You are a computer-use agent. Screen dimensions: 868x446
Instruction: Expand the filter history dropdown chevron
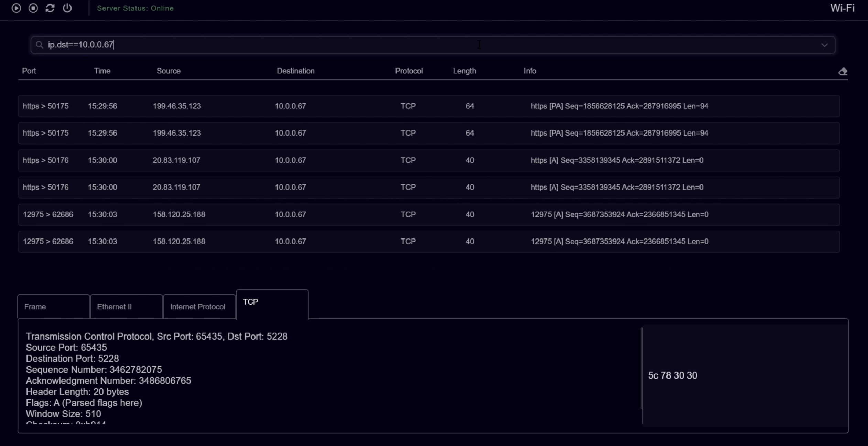(824, 45)
